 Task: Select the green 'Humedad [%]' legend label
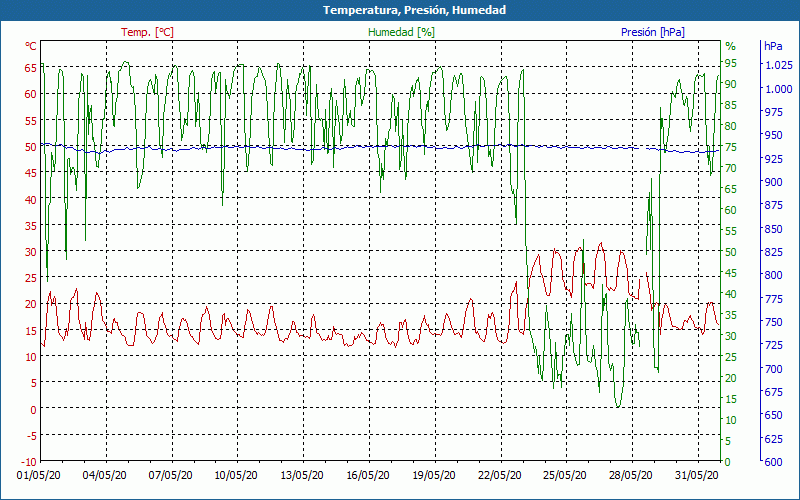point(402,32)
